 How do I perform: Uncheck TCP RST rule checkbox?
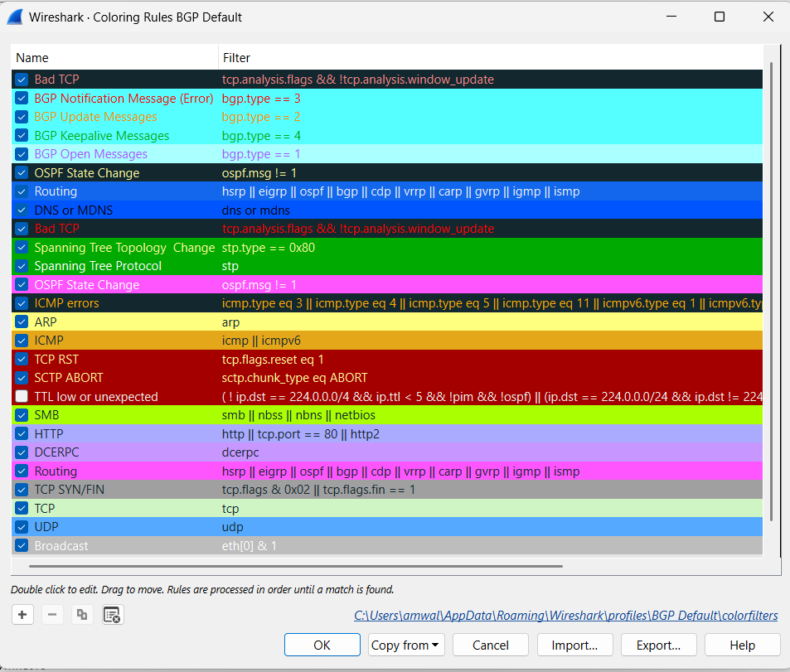click(22, 359)
